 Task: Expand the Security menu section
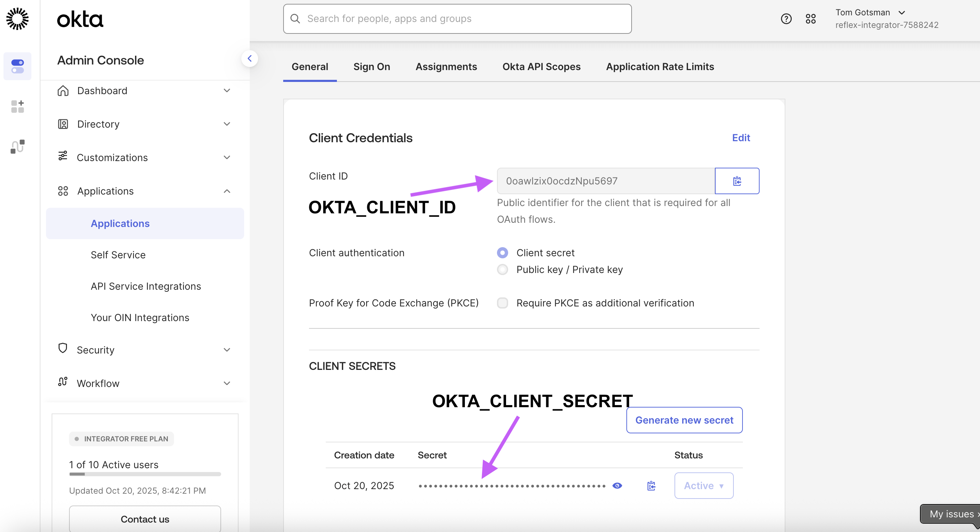(145, 350)
